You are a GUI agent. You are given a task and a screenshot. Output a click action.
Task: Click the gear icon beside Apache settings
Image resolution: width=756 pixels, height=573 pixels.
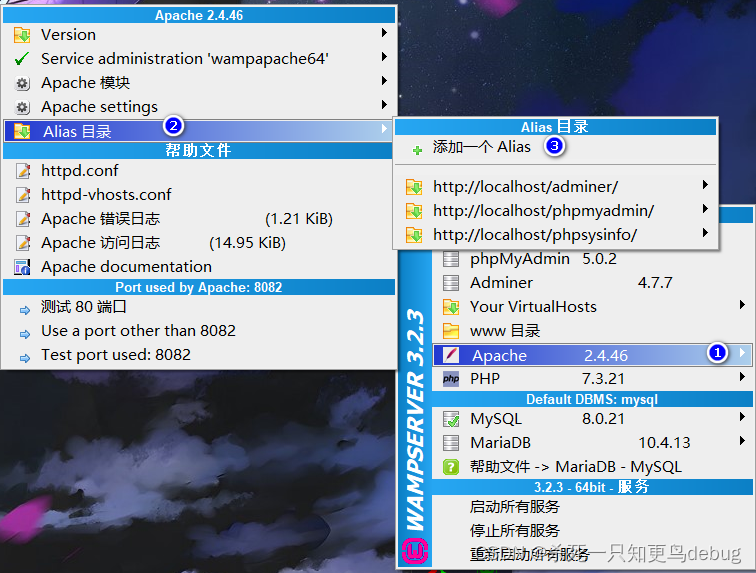click(22, 107)
